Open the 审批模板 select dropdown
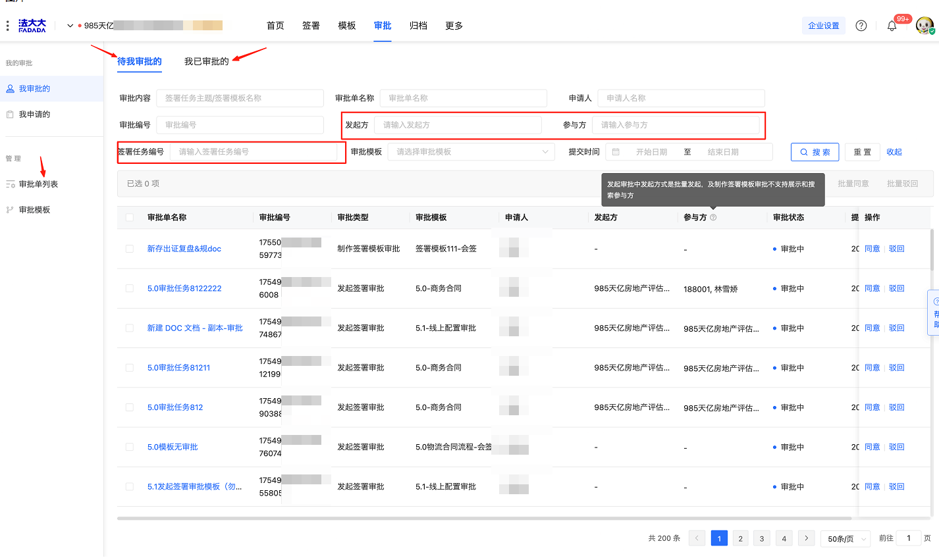This screenshot has width=939, height=560. click(x=471, y=152)
